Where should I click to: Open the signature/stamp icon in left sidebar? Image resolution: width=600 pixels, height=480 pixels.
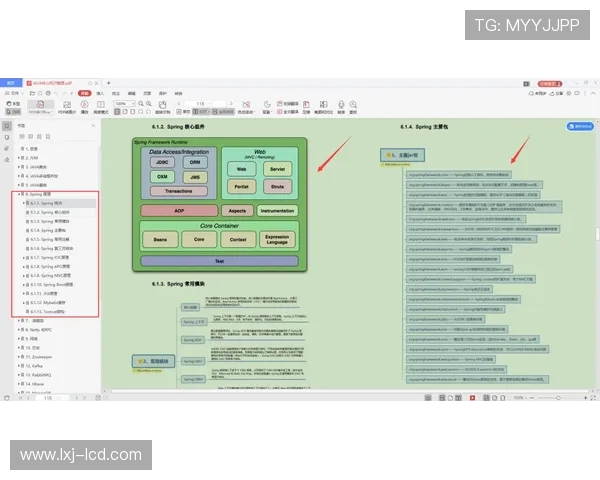coord(7,160)
